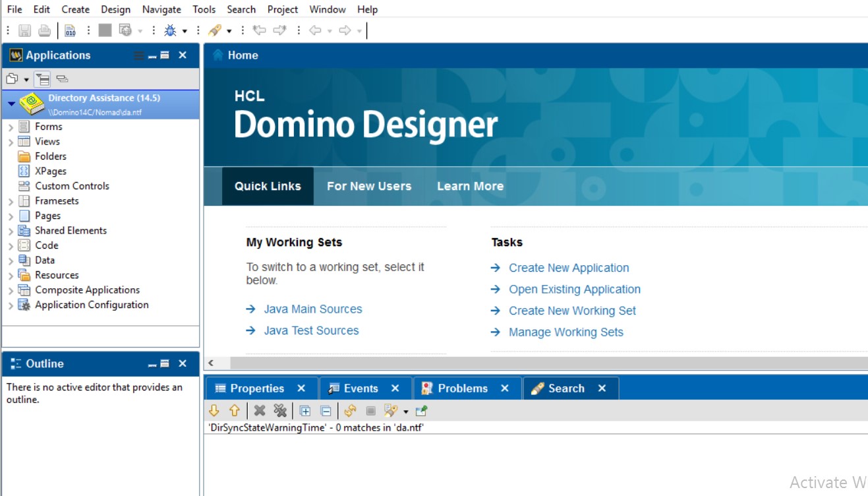Viewport: 868px width, 496px height.
Task: Click Remove All Matches double-X icon
Action: (280, 411)
